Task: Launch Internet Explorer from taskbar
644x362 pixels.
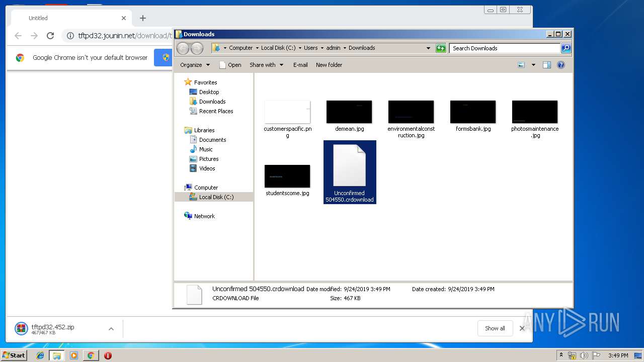Action: pyautogui.click(x=40, y=355)
